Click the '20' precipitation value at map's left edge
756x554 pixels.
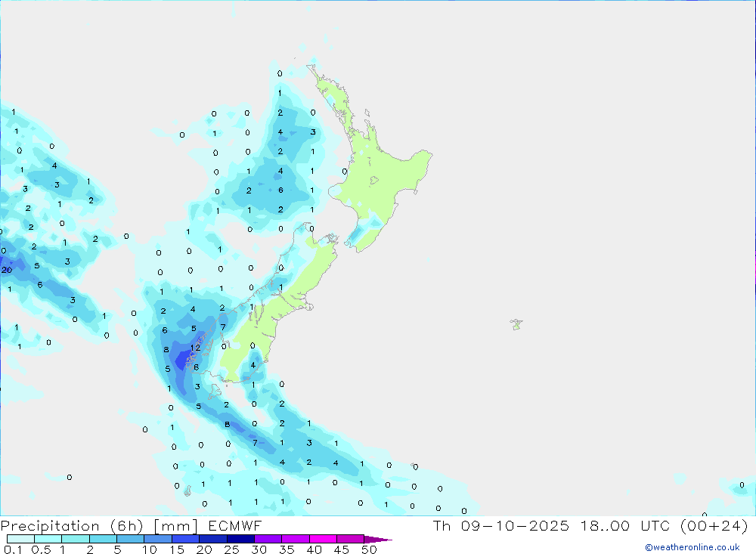click(7, 270)
